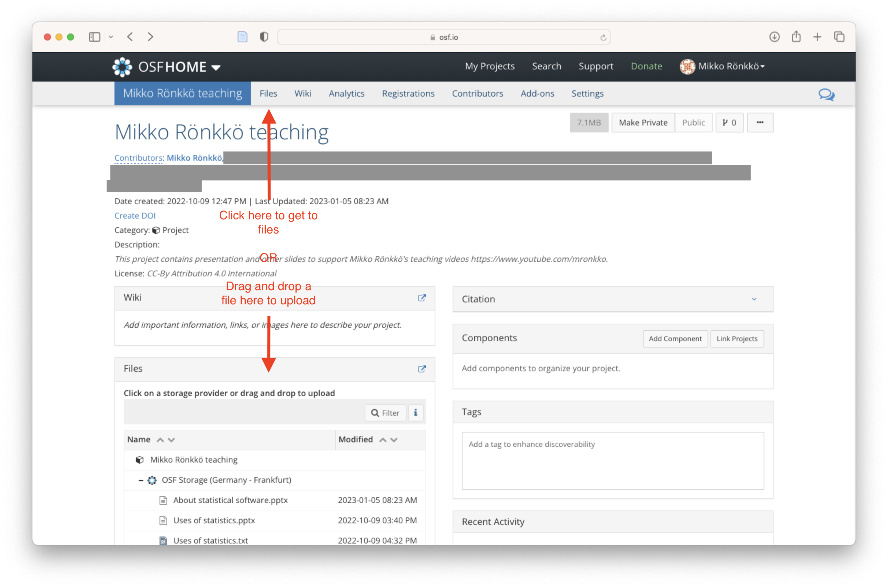888x588 pixels.
Task: Open the Share icon in Safari
Action: [x=796, y=36]
